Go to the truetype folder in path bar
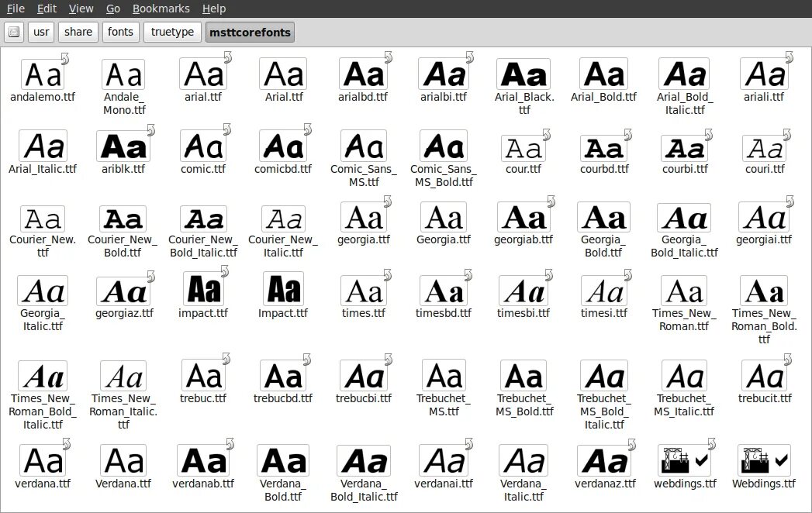This screenshot has height=513, width=812. pos(172,32)
